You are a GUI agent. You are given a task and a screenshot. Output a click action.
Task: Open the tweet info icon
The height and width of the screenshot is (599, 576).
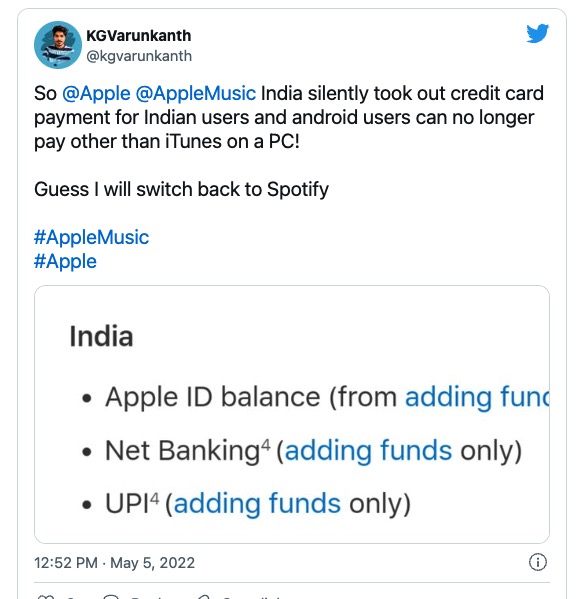click(537, 562)
